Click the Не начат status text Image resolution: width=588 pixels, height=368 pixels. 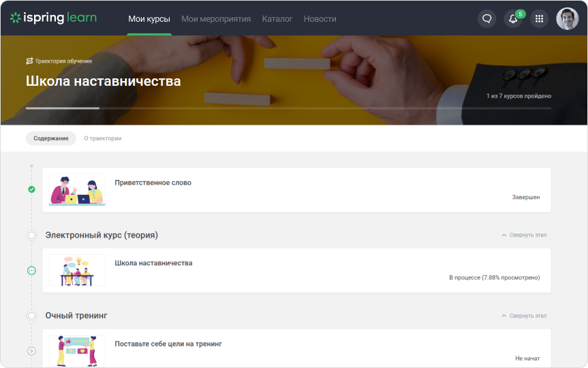click(527, 358)
